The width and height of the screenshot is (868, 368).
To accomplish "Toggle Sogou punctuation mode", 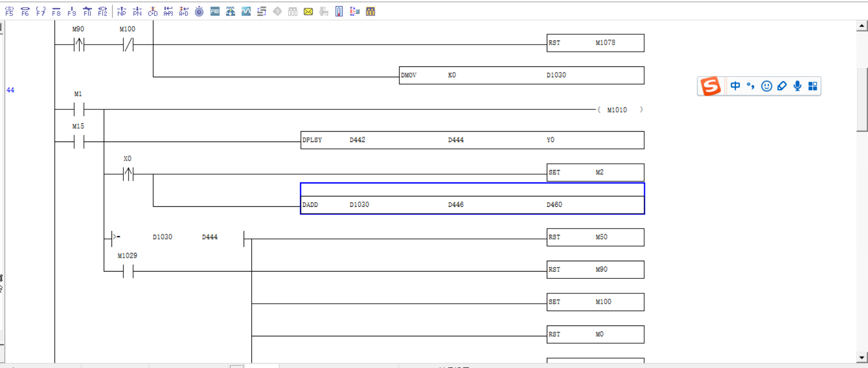I will [750, 86].
